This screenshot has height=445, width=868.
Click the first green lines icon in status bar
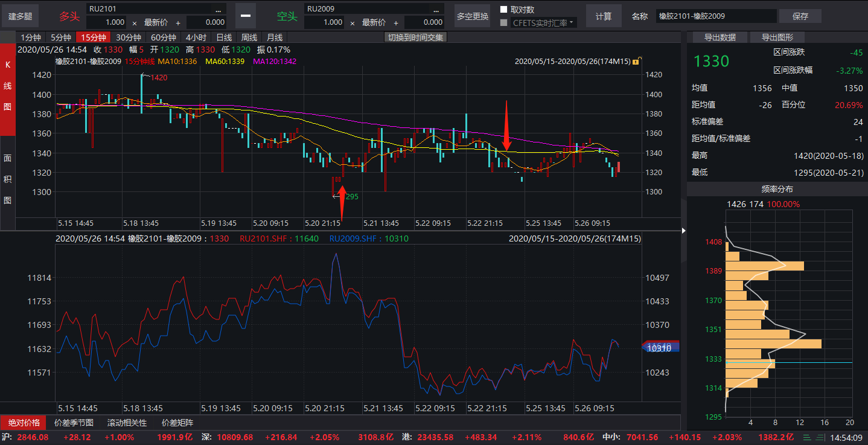tap(808, 438)
